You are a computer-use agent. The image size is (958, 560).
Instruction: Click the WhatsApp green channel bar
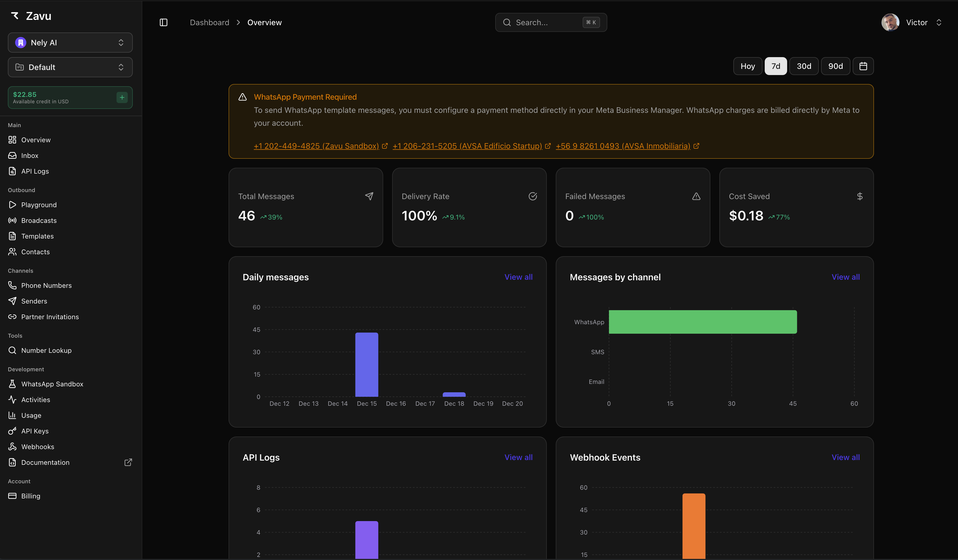click(x=703, y=322)
